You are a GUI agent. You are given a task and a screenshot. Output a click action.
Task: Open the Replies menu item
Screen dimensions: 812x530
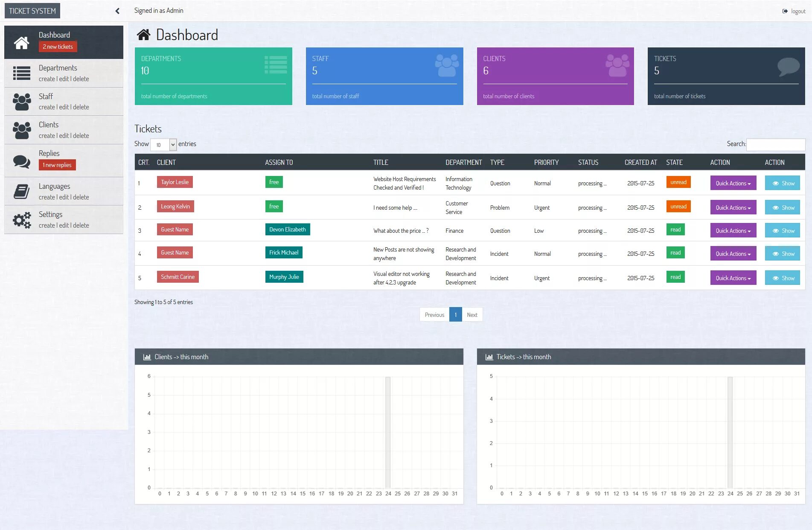[x=64, y=161]
